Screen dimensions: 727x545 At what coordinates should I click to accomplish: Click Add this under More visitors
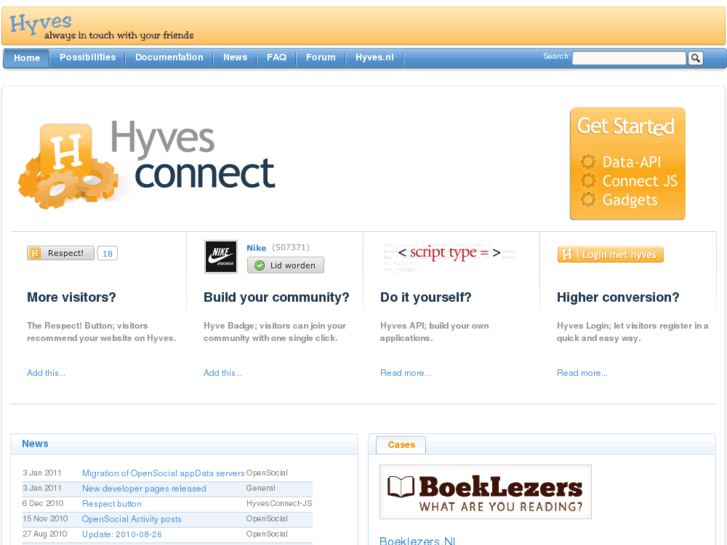tap(46, 373)
